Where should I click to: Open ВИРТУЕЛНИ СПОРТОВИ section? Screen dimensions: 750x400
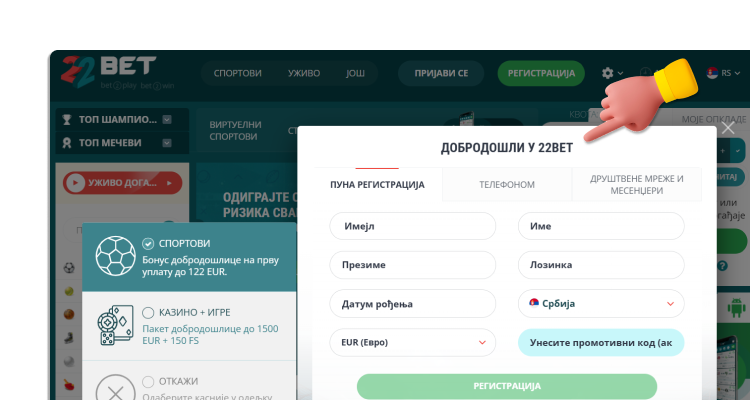click(235, 131)
